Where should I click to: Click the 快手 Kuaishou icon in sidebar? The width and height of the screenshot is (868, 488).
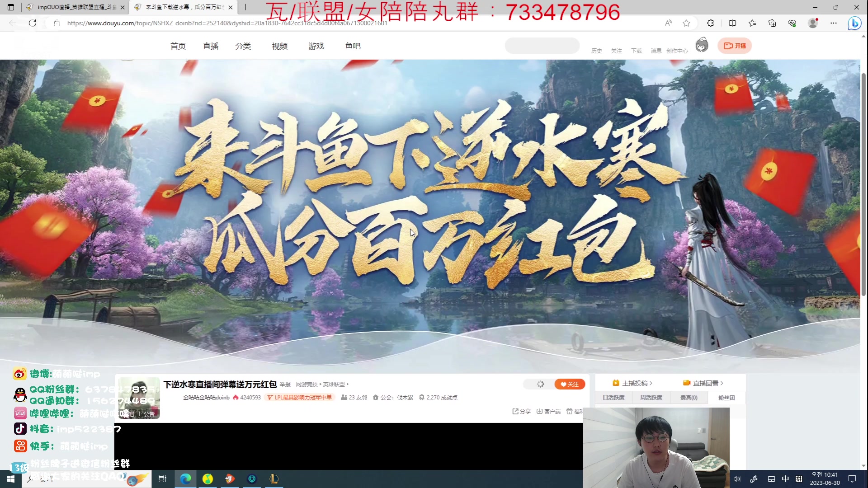point(19,446)
